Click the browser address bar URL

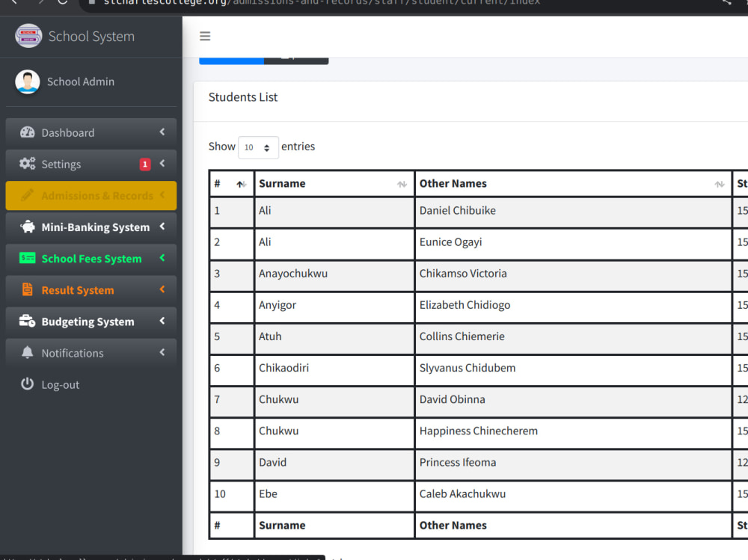(x=321, y=3)
